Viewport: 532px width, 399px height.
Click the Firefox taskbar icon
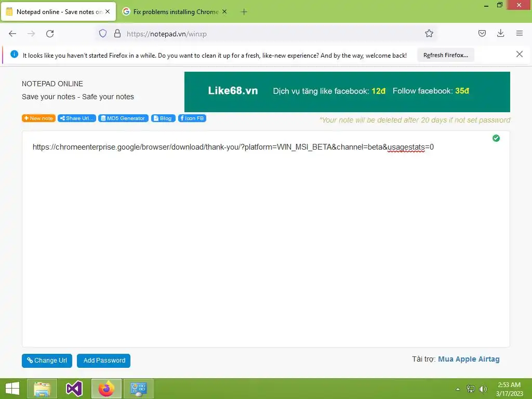[106, 389]
